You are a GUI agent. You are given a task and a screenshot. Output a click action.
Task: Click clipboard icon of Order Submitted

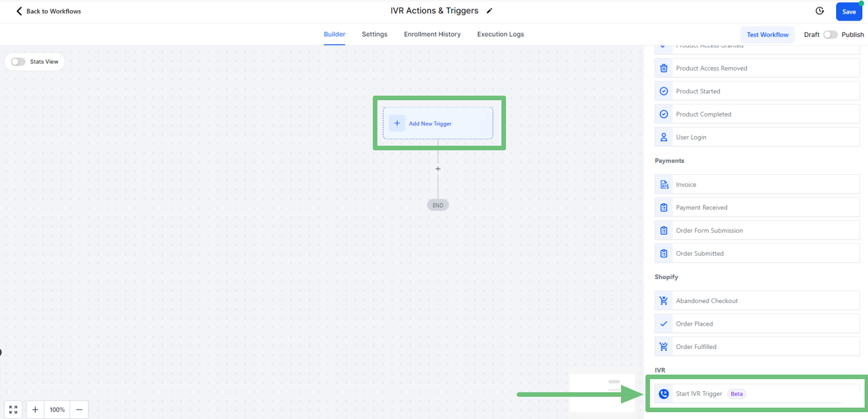pos(664,253)
